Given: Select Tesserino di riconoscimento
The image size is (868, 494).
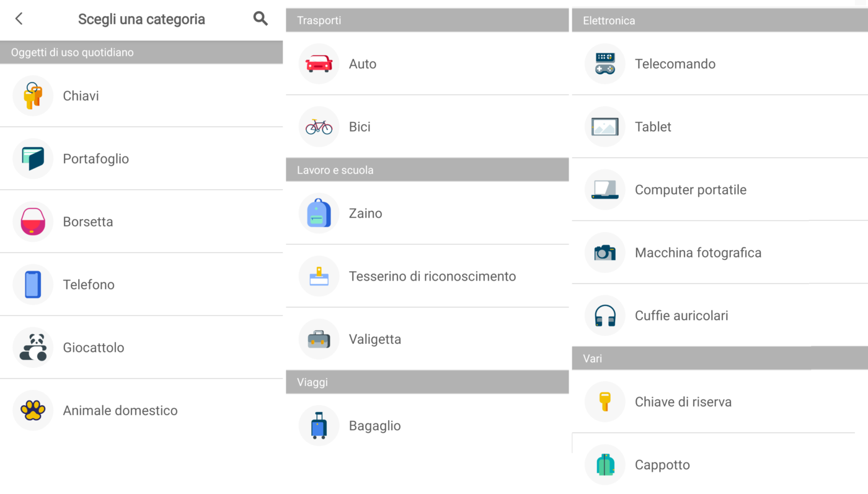Looking at the screenshot, I should pyautogui.click(x=432, y=276).
